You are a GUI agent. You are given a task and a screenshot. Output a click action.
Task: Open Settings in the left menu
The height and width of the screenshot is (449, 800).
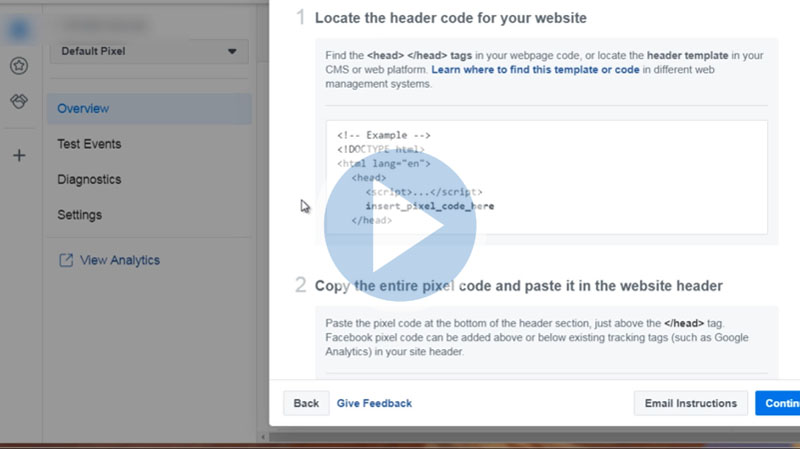79,215
